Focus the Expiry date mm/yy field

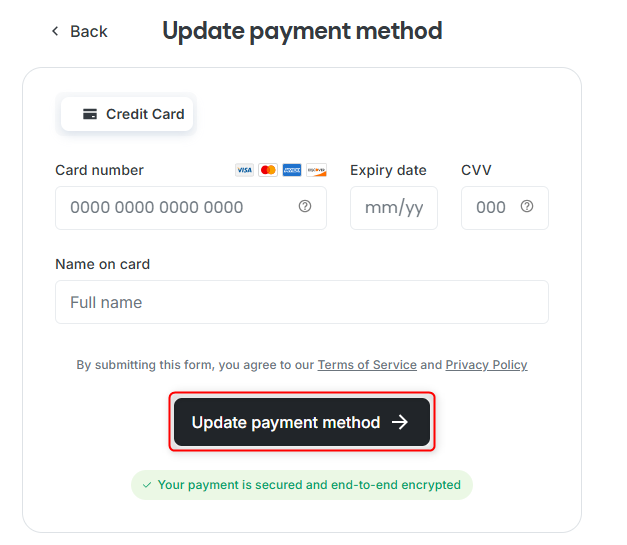coord(394,208)
